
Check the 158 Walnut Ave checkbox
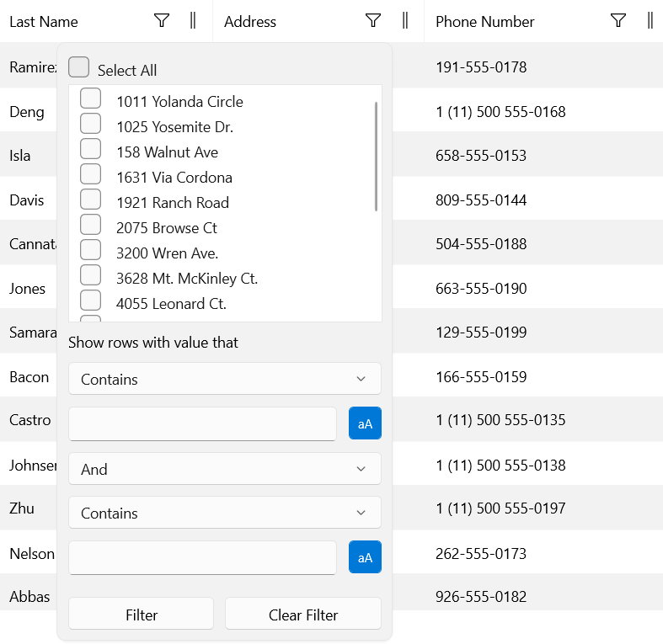click(90, 149)
